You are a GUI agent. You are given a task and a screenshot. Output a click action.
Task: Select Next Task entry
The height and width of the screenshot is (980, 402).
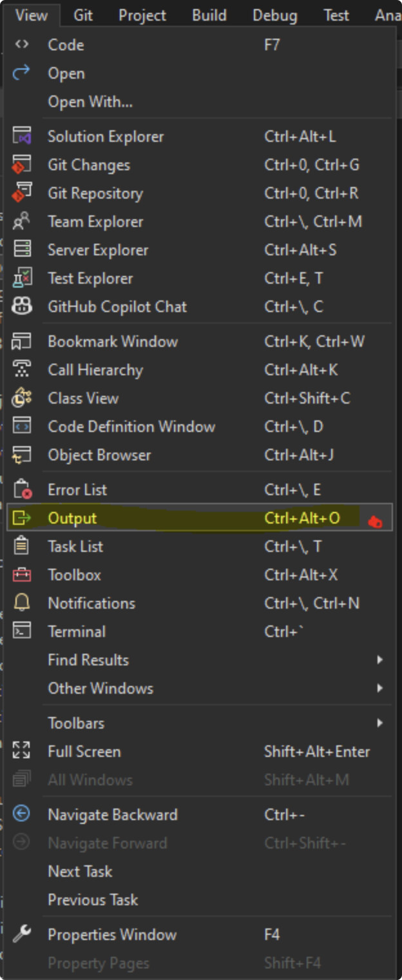[80, 872]
